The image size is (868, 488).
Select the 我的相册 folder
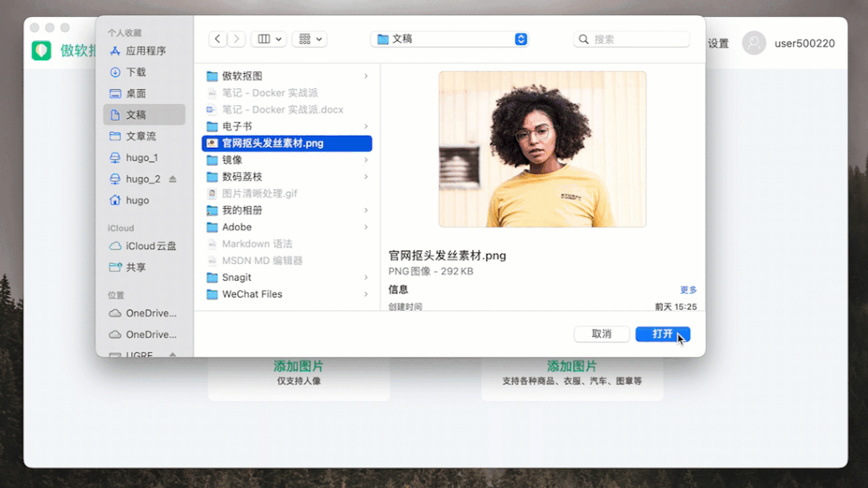point(286,211)
